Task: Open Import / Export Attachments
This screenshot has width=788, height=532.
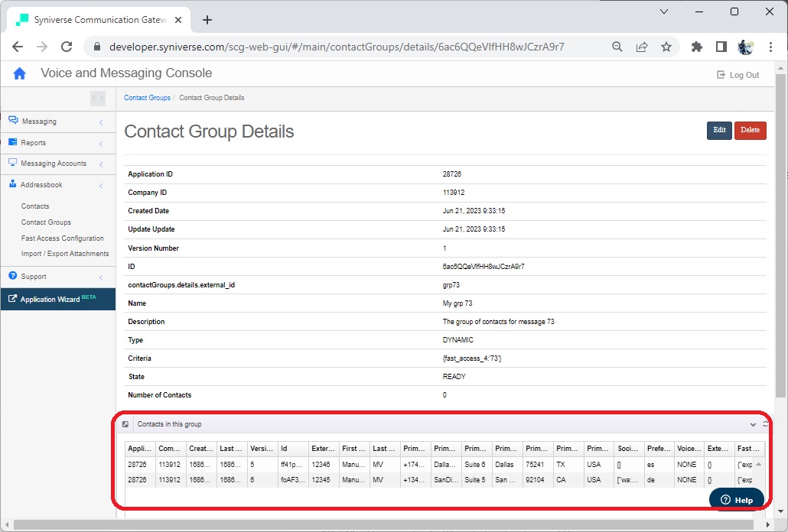Action: pyautogui.click(x=65, y=254)
